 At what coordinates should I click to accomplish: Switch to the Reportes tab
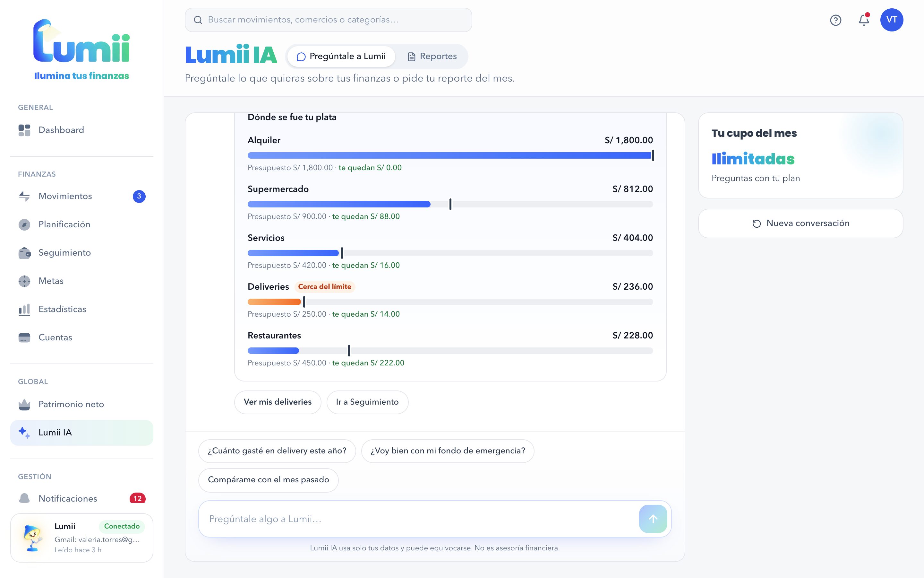point(432,57)
